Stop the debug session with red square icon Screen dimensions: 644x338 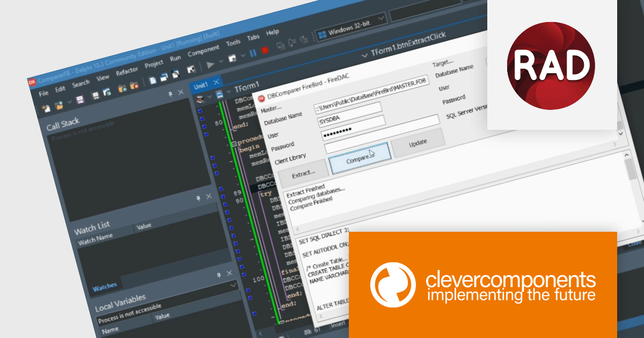click(265, 50)
